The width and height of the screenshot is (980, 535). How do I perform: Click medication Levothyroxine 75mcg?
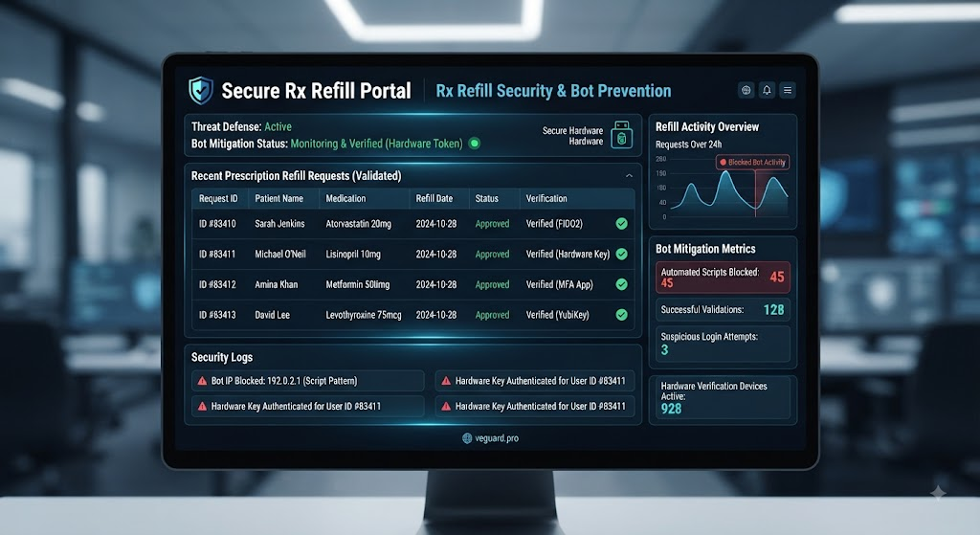pos(363,314)
